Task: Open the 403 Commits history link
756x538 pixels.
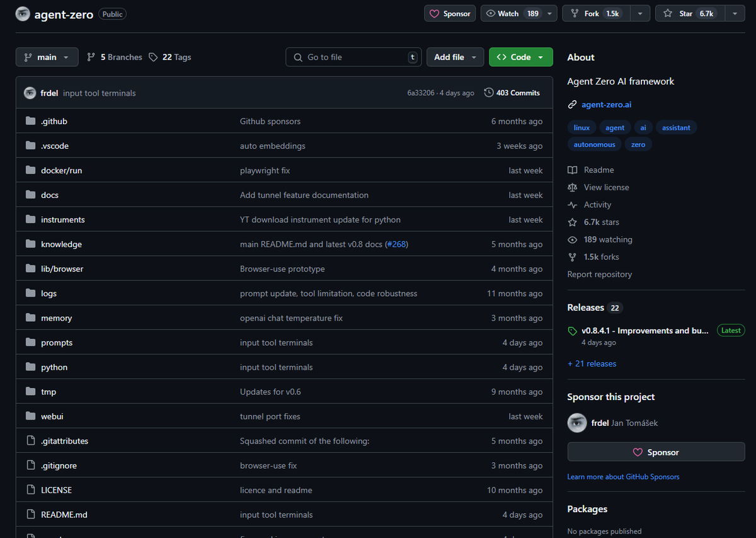Action: (512, 93)
